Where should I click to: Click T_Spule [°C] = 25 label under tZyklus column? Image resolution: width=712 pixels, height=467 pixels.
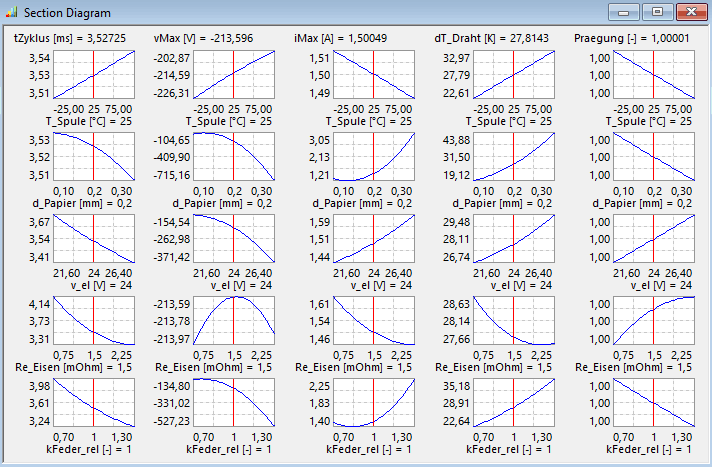[x=89, y=121]
